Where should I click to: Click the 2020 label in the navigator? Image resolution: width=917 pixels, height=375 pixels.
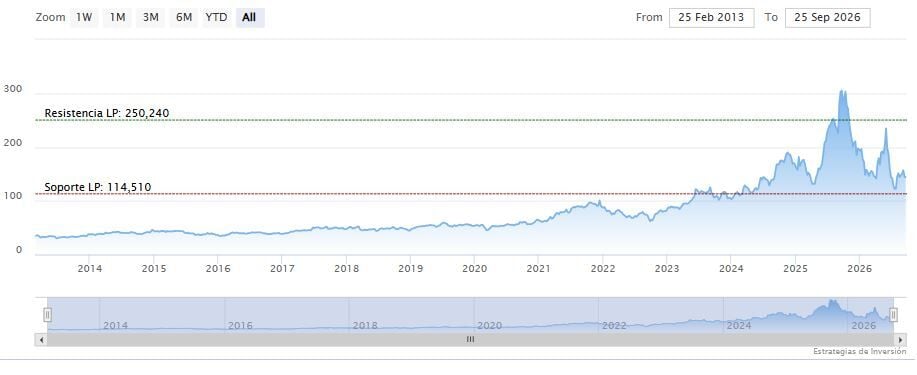tap(489, 325)
